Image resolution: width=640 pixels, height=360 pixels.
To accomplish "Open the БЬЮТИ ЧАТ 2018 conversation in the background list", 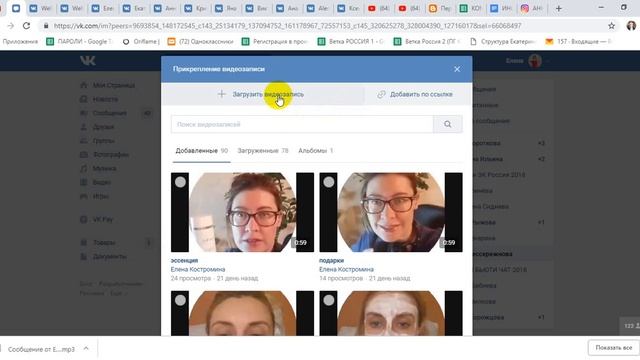I will [500, 270].
